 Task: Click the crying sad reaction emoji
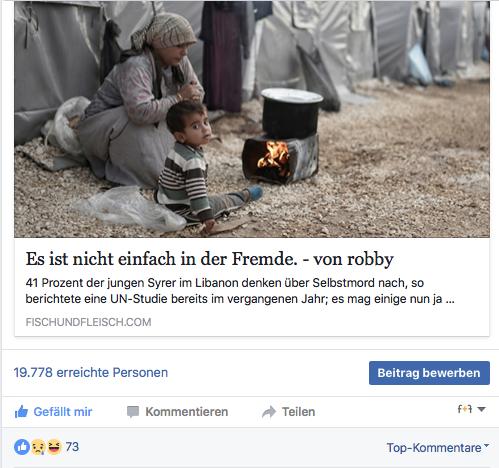pyautogui.click(x=38, y=447)
